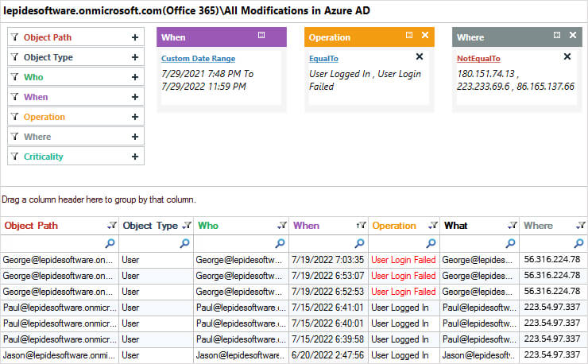
Task: Open the NotEqualTo operator link
Action: point(478,59)
